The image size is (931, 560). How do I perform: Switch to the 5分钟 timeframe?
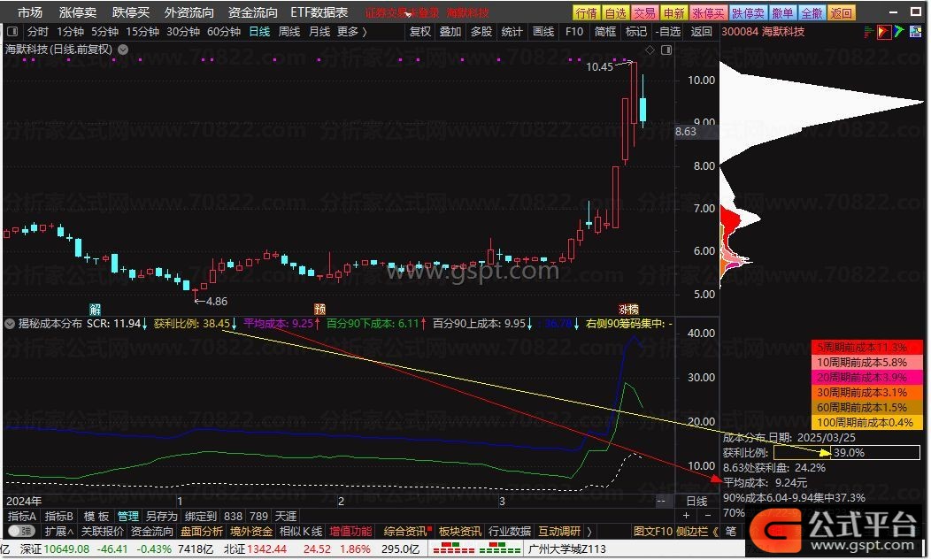tap(104, 32)
